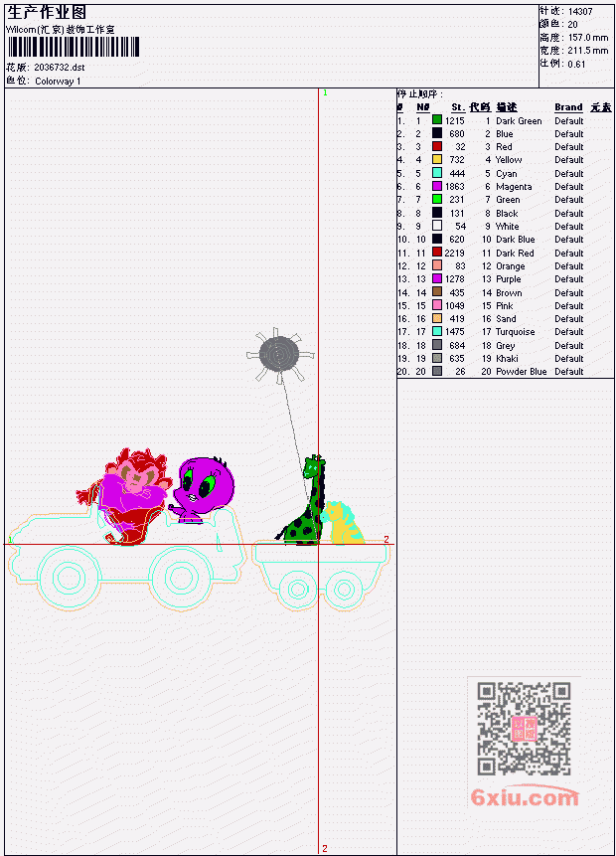616x856 pixels.
Task: Click stitch count 1475 for Turquoise
Action: point(454,331)
